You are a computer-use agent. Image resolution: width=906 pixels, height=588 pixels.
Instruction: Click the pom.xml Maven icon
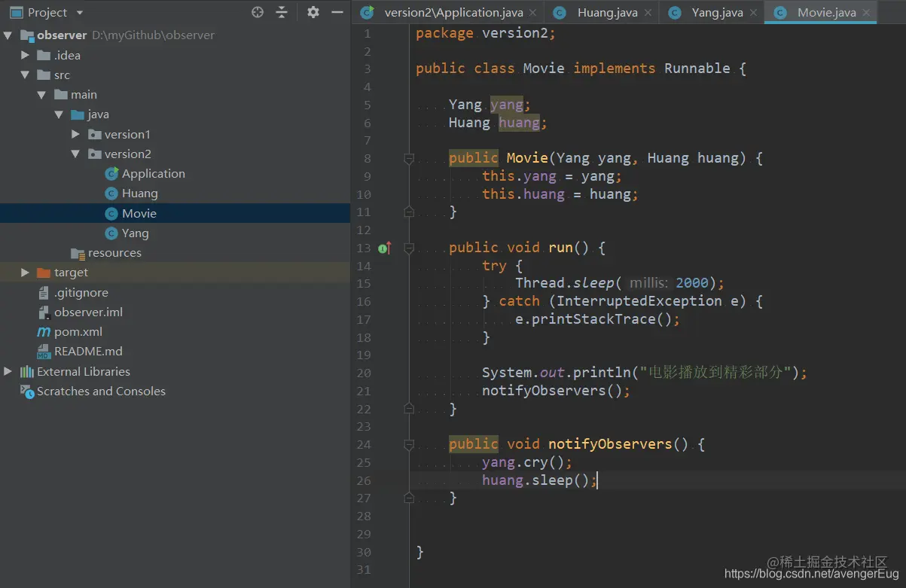[44, 332]
